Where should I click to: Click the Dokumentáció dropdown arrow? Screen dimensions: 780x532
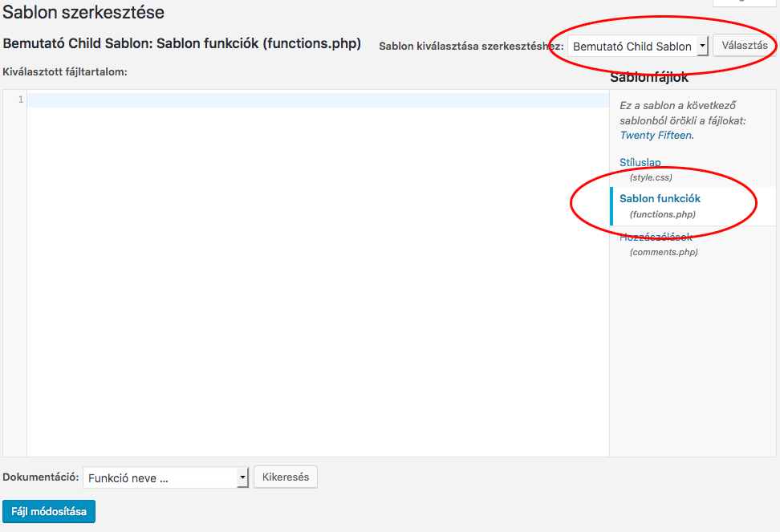(242, 478)
